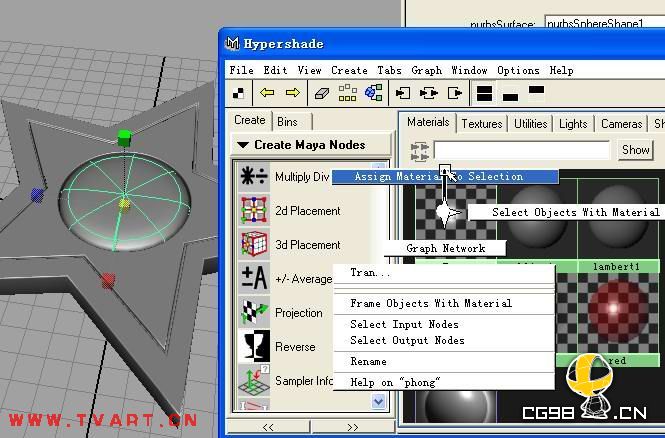Click the node list scroll up arrow
665x438 pixels.
click(378, 166)
